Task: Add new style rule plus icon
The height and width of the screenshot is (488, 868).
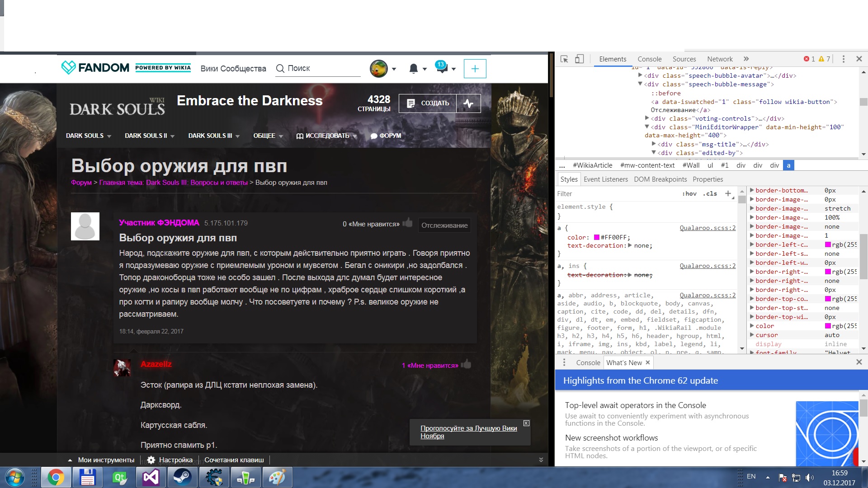Action: pos(728,193)
